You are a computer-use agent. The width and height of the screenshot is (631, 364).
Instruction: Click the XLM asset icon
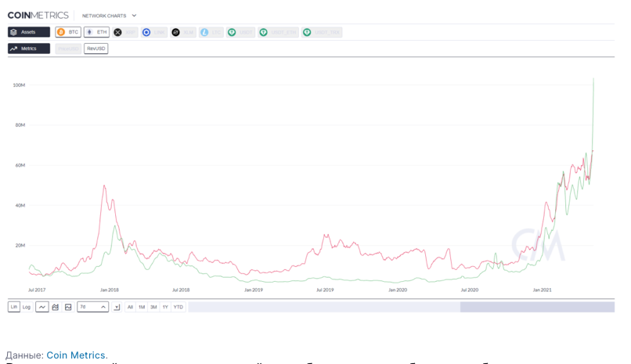pos(176,32)
